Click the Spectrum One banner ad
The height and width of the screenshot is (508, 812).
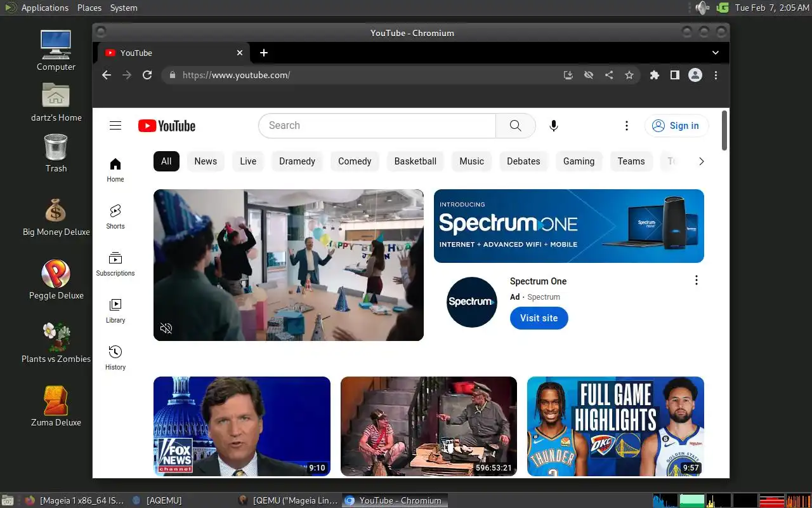point(569,226)
